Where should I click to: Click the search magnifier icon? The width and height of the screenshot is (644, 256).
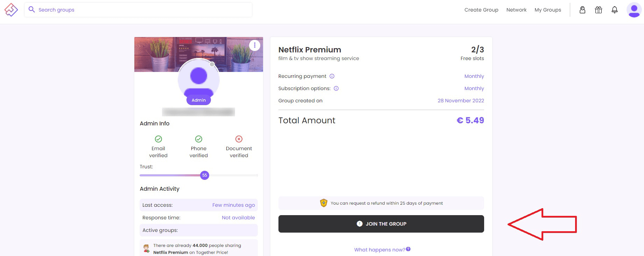click(31, 9)
